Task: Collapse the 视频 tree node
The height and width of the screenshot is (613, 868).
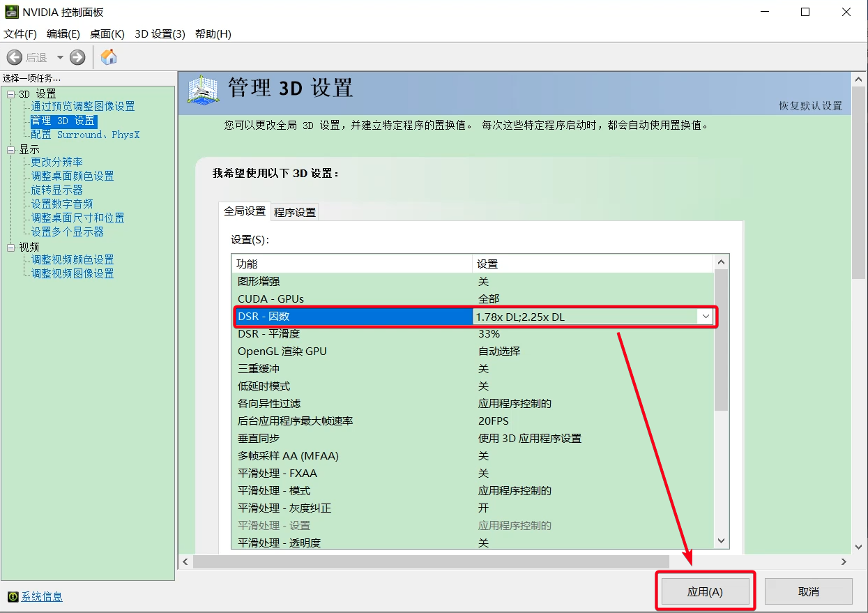Action: (10, 247)
